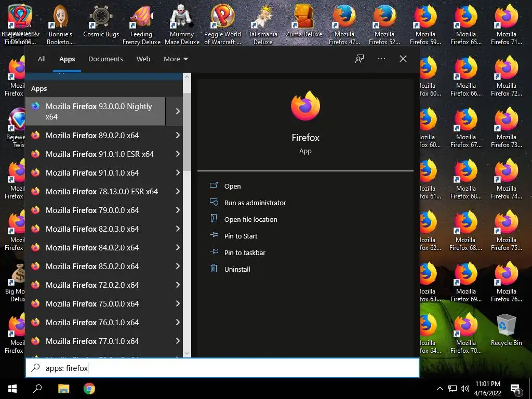Open Mozilla Firefox 65 desktop shortcut
The width and height of the screenshot is (532, 399).
point(466,24)
